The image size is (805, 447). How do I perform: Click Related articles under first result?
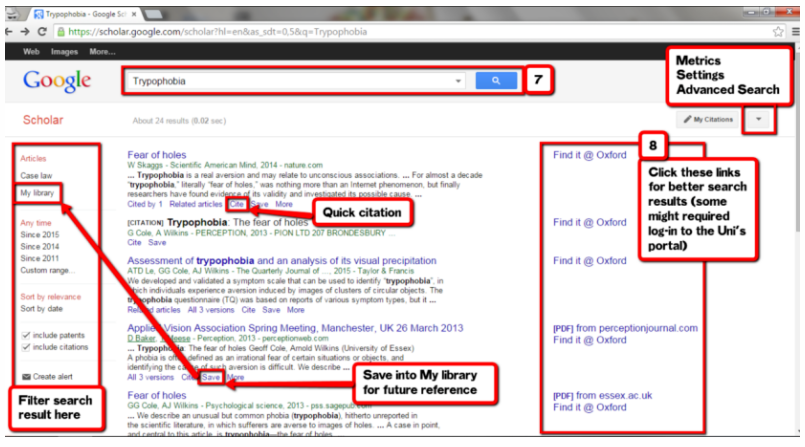coord(196,204)
